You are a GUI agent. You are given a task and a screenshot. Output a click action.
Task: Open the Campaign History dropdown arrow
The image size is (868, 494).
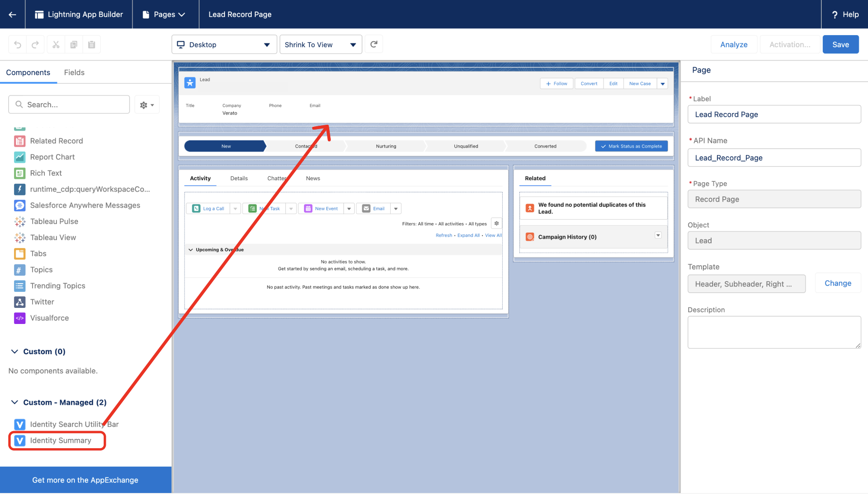pos(658,235)
